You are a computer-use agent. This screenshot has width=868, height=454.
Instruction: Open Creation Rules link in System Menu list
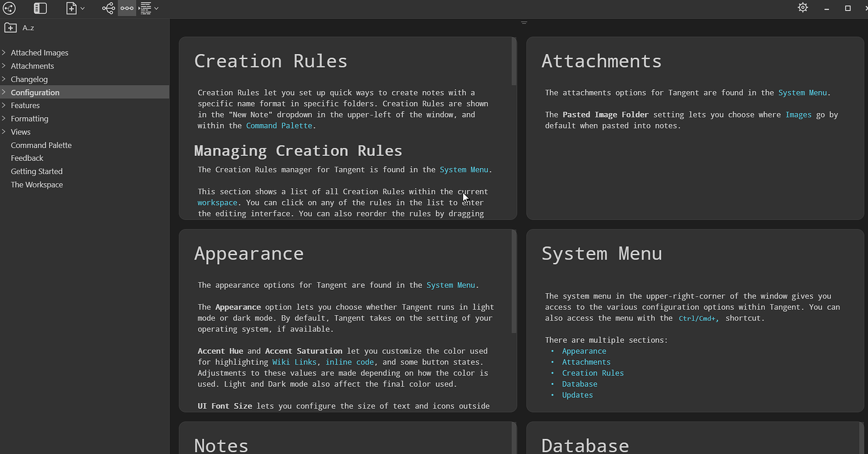tap(593, 374)
